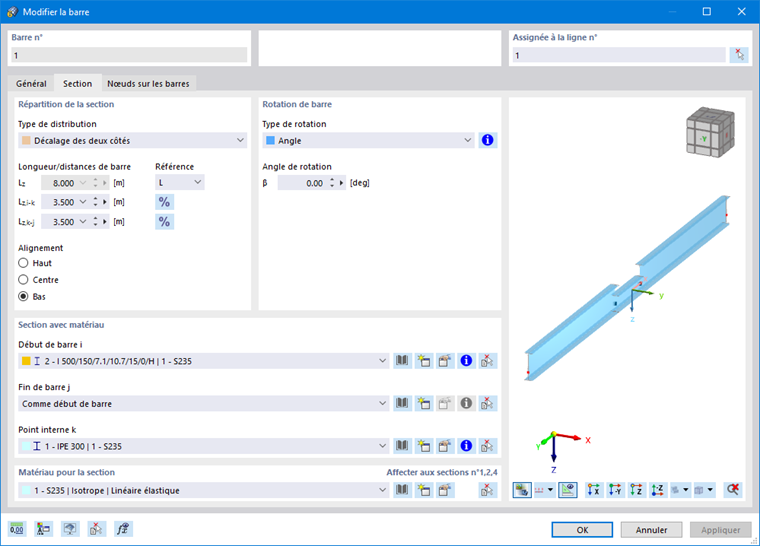Viewport: 760px width, 546px height.
Task: Select the Bas alignment option
Action: point(23,296)
